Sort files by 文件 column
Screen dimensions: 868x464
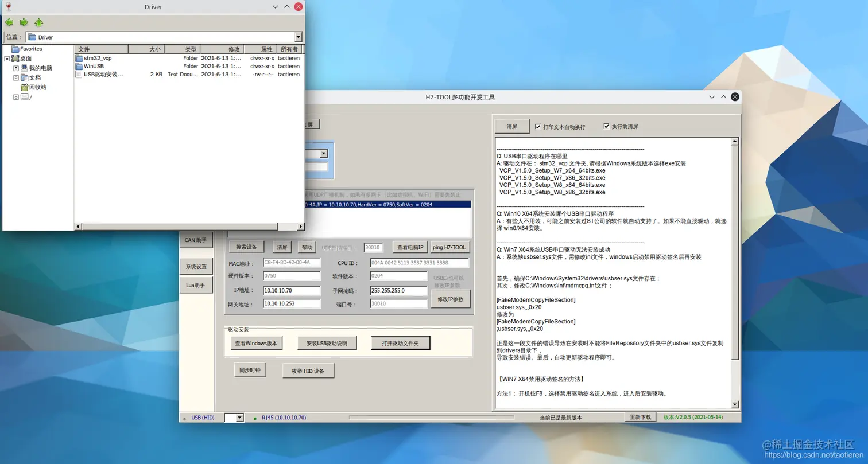(101, 49)
